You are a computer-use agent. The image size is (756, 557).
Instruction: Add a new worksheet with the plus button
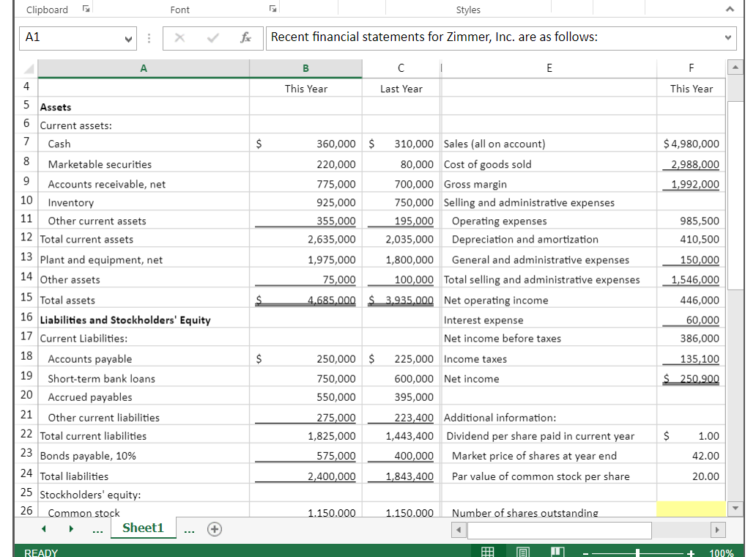coord(214,528)
